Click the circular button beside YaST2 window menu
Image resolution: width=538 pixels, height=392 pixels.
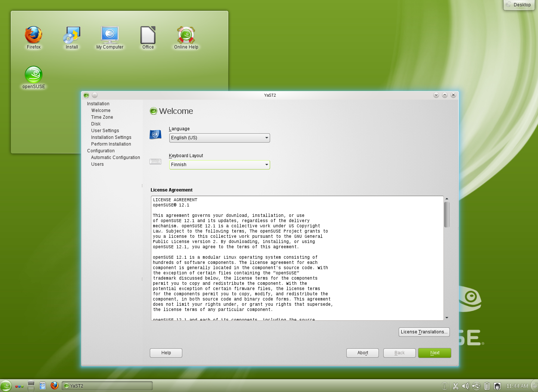pyautogui.click(x=95, y=95)
